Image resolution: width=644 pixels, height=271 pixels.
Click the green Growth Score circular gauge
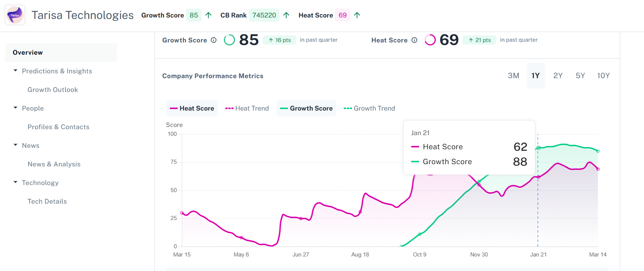[229, 40]
